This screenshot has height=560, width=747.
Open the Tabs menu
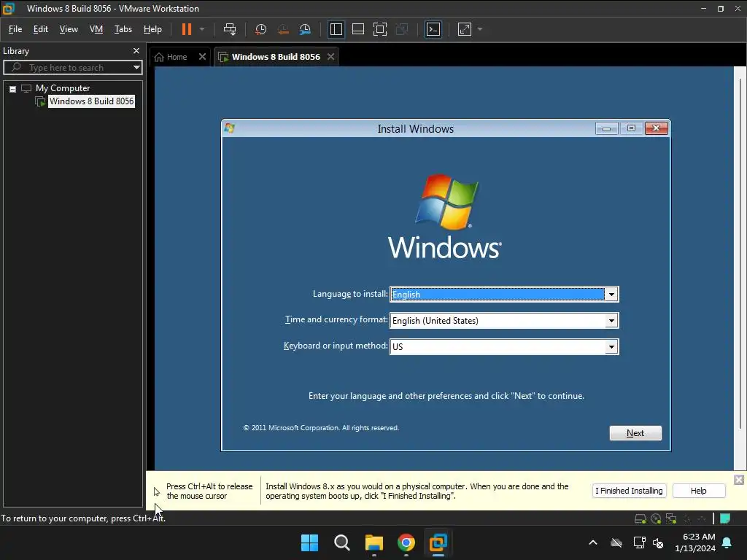[123, 29]
